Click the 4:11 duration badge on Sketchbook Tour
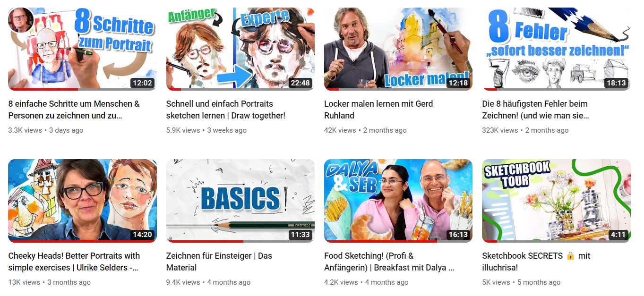 click(x=618, y=235)
